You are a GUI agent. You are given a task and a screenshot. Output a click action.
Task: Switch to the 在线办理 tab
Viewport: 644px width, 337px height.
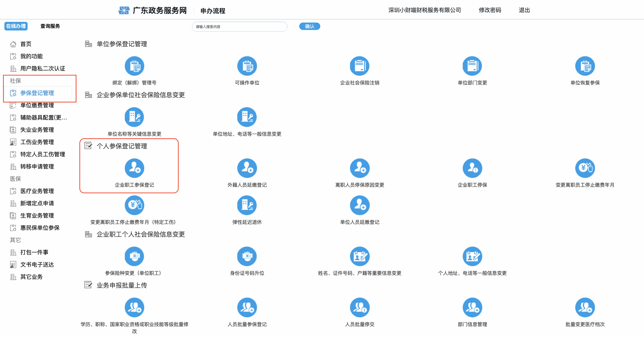point(16,26)
